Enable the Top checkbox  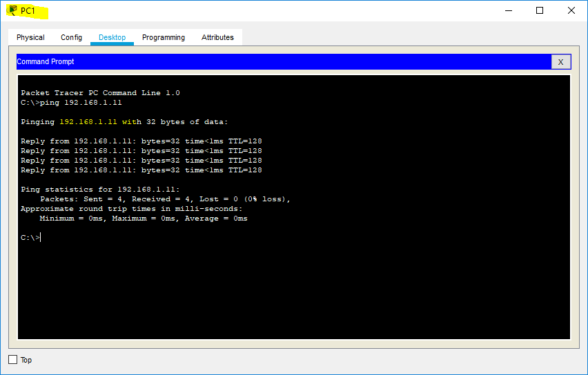[12, 360]
